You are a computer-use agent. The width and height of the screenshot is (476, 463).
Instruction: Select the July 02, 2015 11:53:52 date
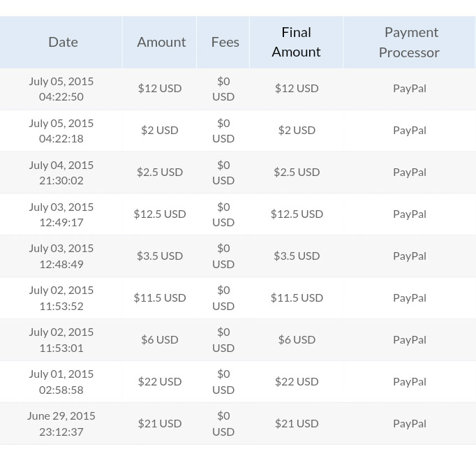[x=61, y=297]
